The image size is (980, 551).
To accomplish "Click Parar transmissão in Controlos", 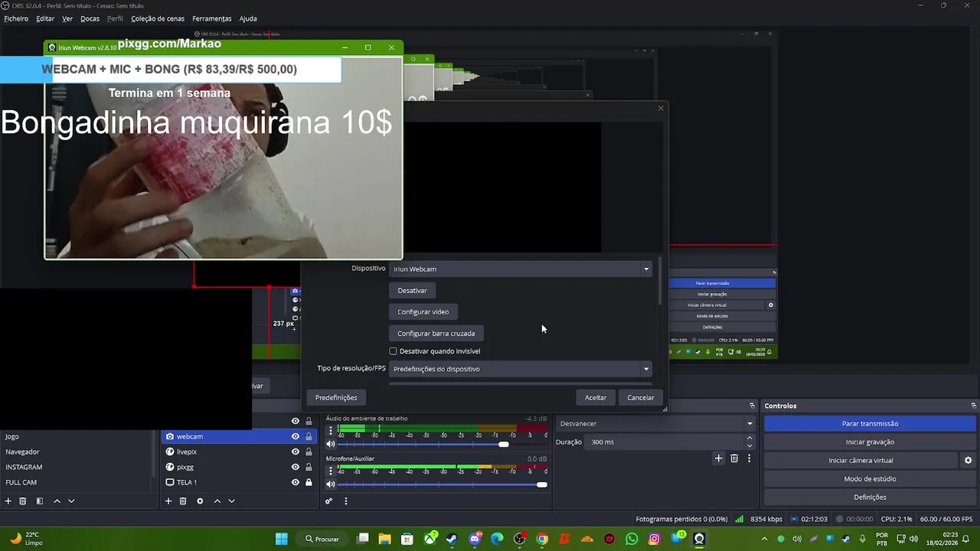I will pos(870,423).
